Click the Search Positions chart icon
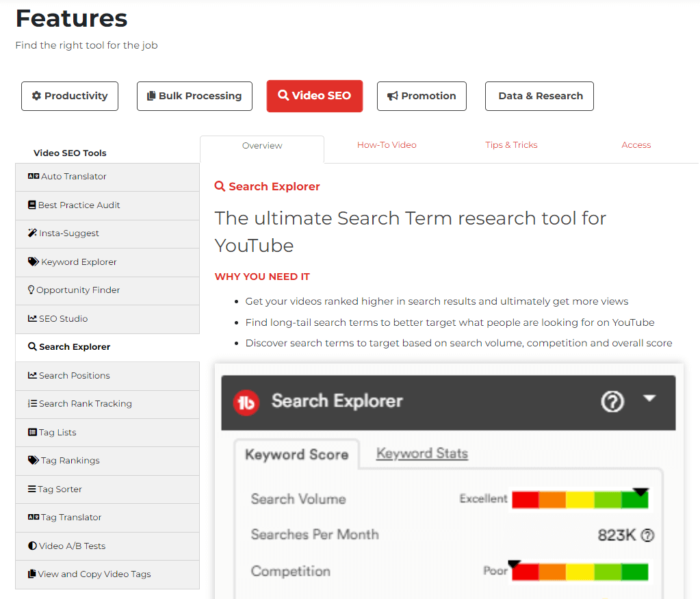 32,375
